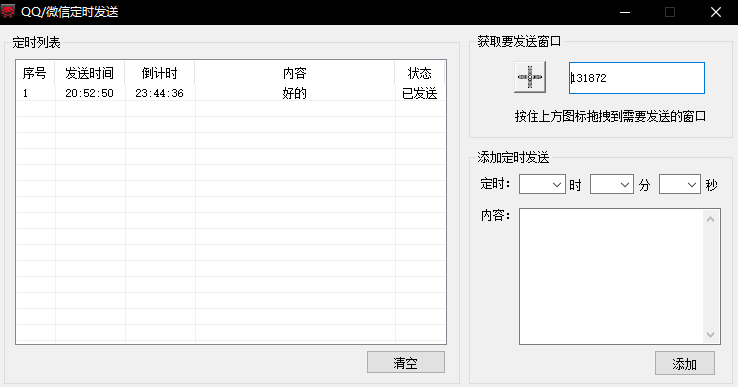Click the crosshair window-picker icon
Viewport: 738px width, 387px height.
click(530, 77)
